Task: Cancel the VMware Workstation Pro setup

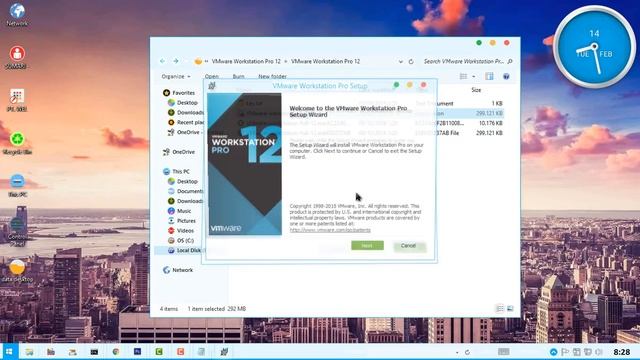Action: [x=408, y=246]
